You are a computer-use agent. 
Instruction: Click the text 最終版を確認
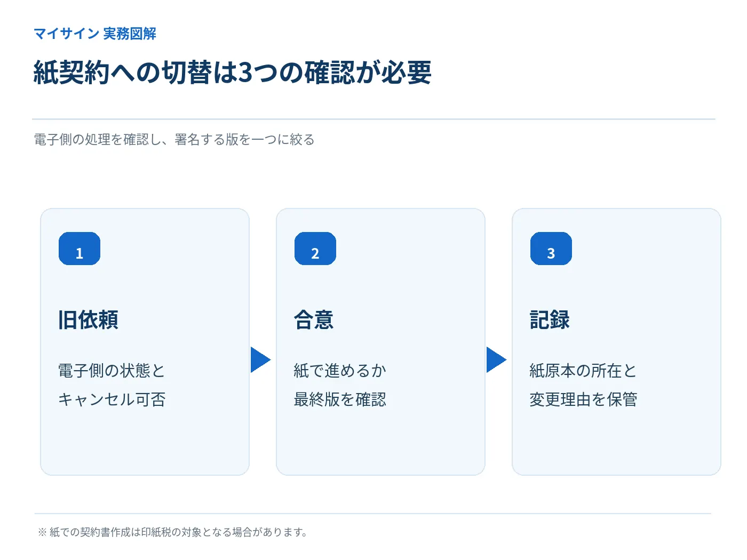point(340,399)
